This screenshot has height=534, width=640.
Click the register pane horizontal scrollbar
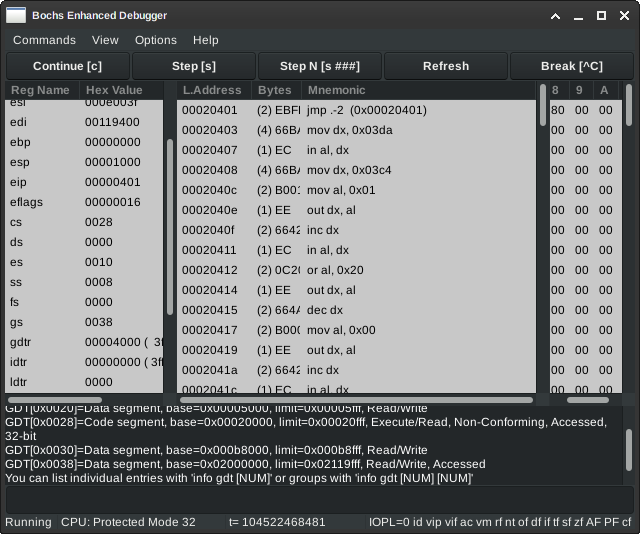(55, 400)
